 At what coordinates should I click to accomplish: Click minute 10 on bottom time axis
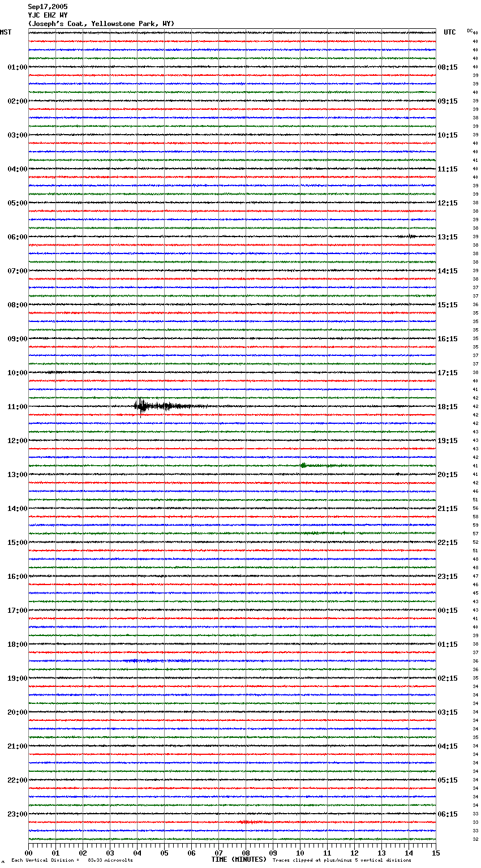pyautogui.click(x=300, y=853)
